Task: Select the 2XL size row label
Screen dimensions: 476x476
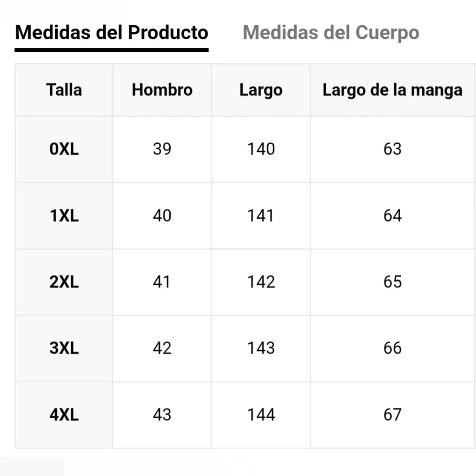Action: tap(64, 282)
